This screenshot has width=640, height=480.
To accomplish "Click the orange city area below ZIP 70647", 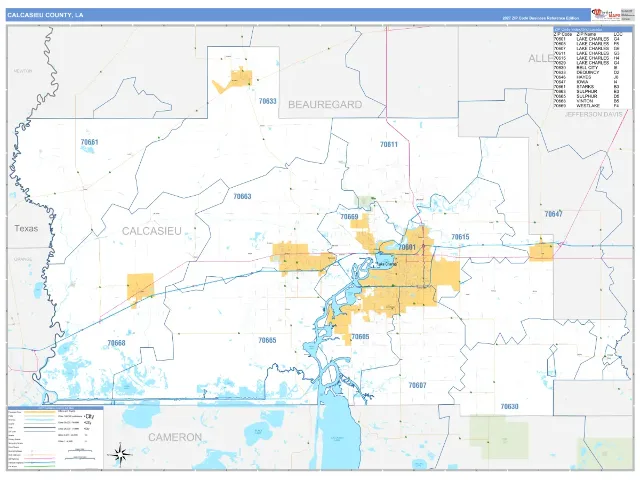I will click(541, 252).
